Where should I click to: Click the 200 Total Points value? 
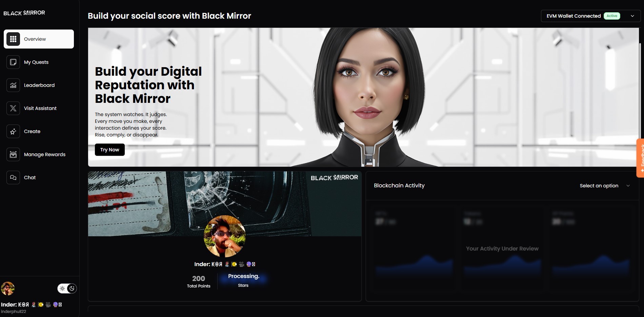[199, 279]
